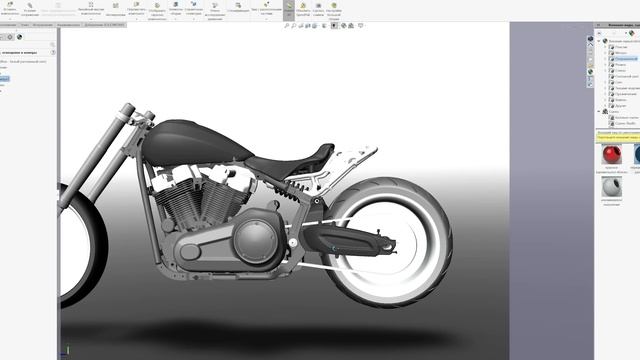Collapse the Сцены node arrow
Viewport: 640px width, 360px height.
(599, 111)
